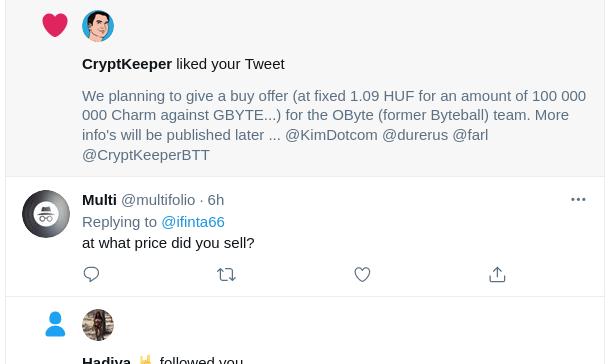Visit the @multifolio handle
Image resolution: width=614 pixels, height=364 pixels.
tap(158, 200)
